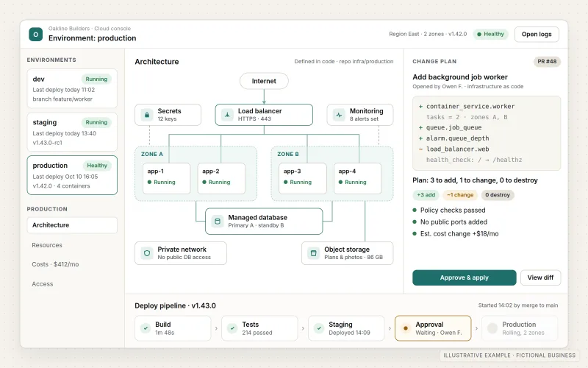
Task: Click the ZONE A label
Action: pyautogui.click(x=152, y=155)
